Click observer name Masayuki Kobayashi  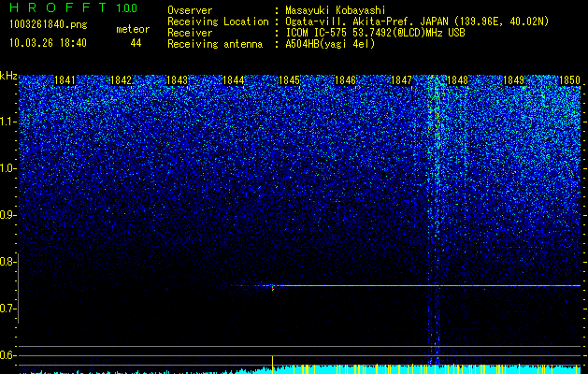tap(336, 10)
